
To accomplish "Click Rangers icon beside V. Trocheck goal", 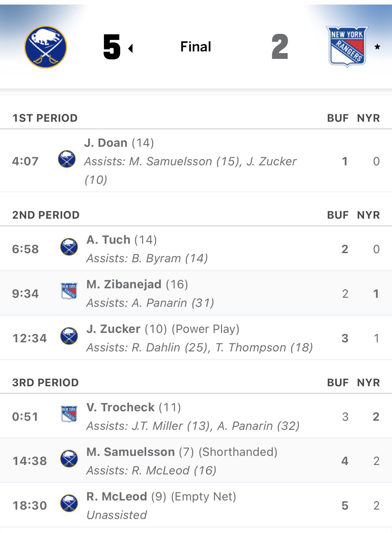I will [x=69, y=414].
